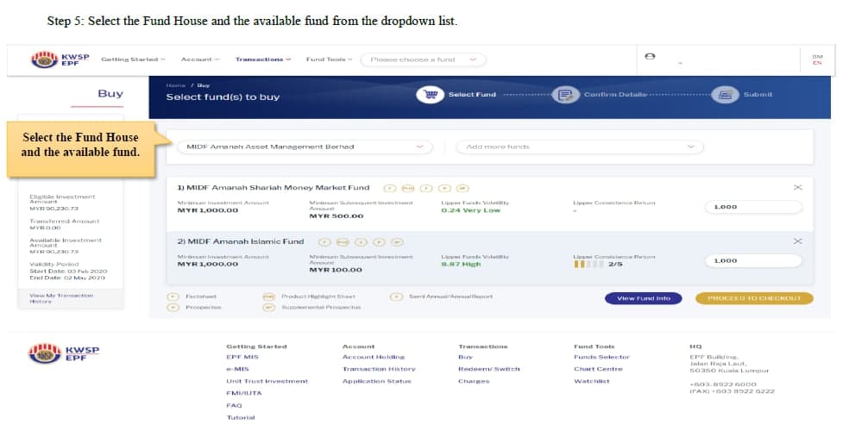Expand the Please choose a fund dropdown
The image size is (868, 431).
(x=424, y=59)
